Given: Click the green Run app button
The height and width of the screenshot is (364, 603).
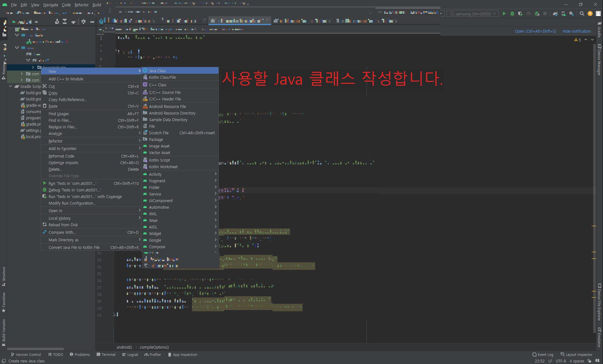Looking at the screenshot, I should (x=504, y=13).
